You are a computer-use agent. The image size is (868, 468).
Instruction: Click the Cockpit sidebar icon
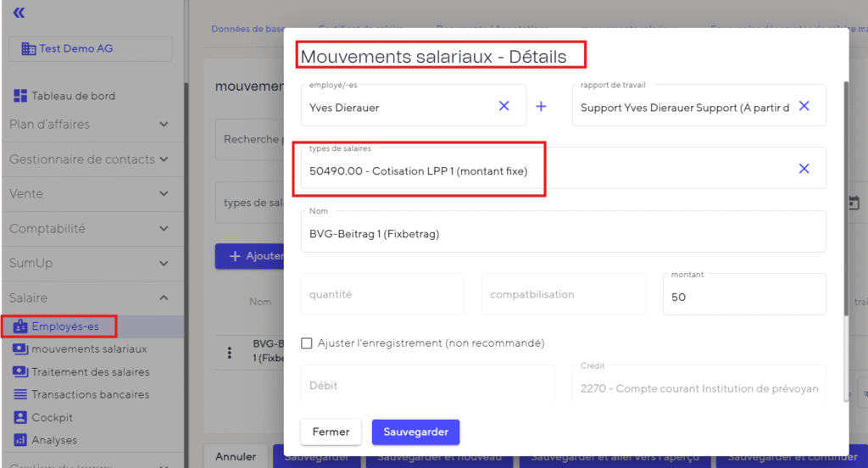point(20,418)
